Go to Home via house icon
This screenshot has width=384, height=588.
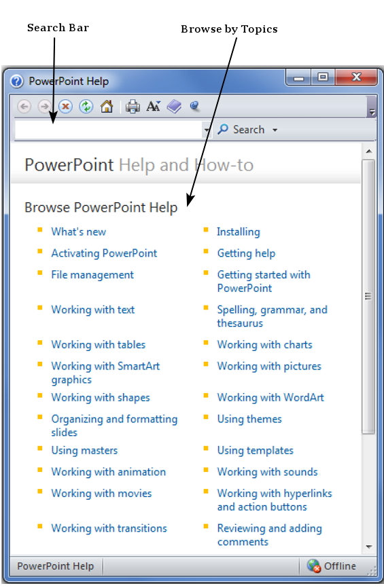pyautogui.click(x=107, y=107)
